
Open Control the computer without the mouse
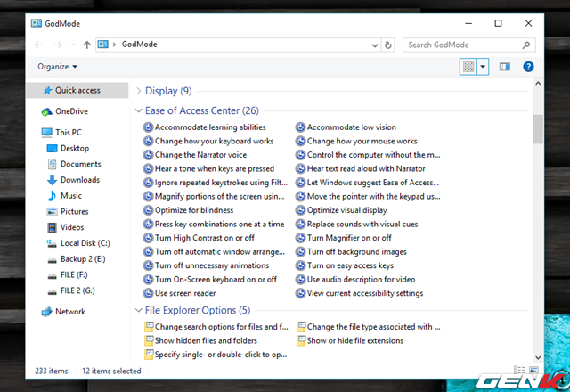click(368, 155)
